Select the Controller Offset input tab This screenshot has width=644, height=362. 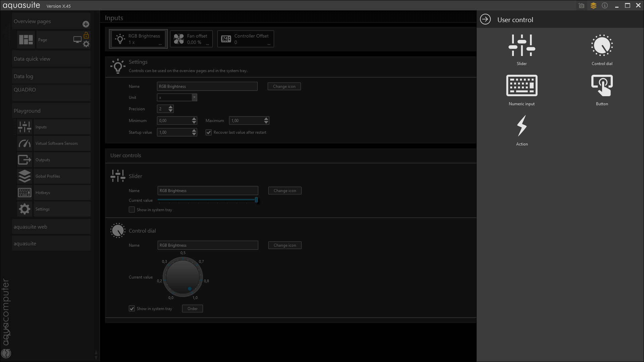click(x=246, y=39)
